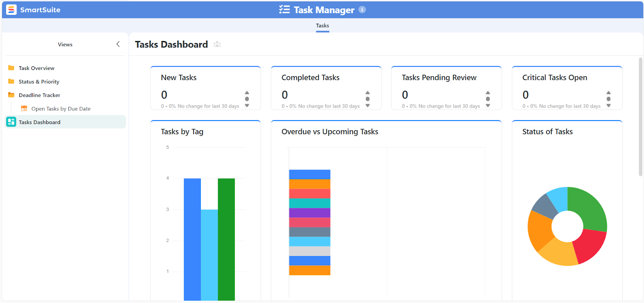Click the dark blue bar in Tasks by Tag
Image resolution: width=644 pixels, height=303 pixels.
click(x=192, y=240)
